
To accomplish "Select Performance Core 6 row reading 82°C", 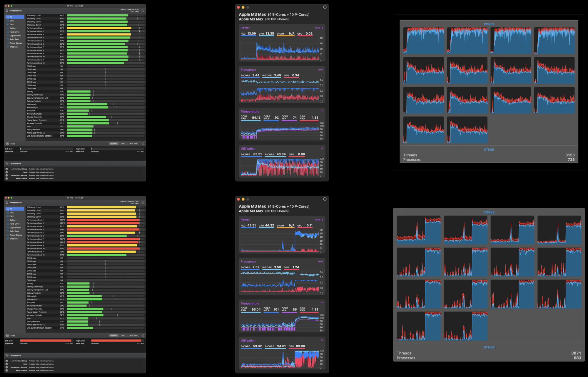I will pyautogui.click(x=85, y=44).
